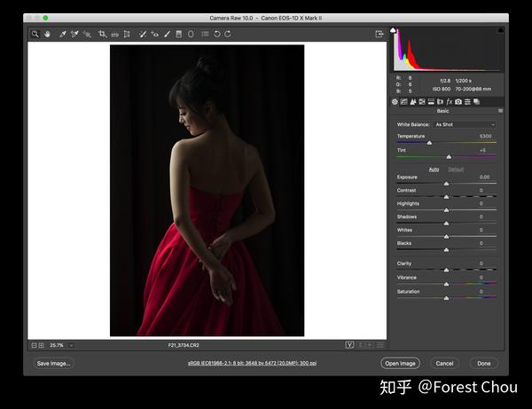Open workflow options sRGB link
The image size is (532, 409).
point(253,363)
